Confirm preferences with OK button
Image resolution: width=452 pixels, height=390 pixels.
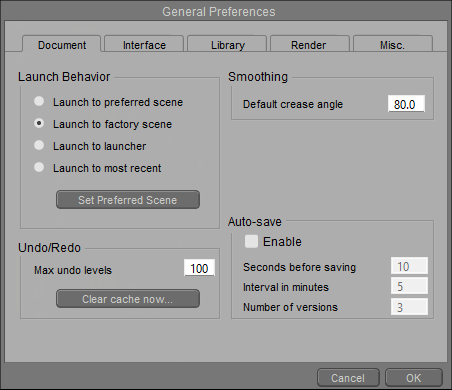[414, 378]
